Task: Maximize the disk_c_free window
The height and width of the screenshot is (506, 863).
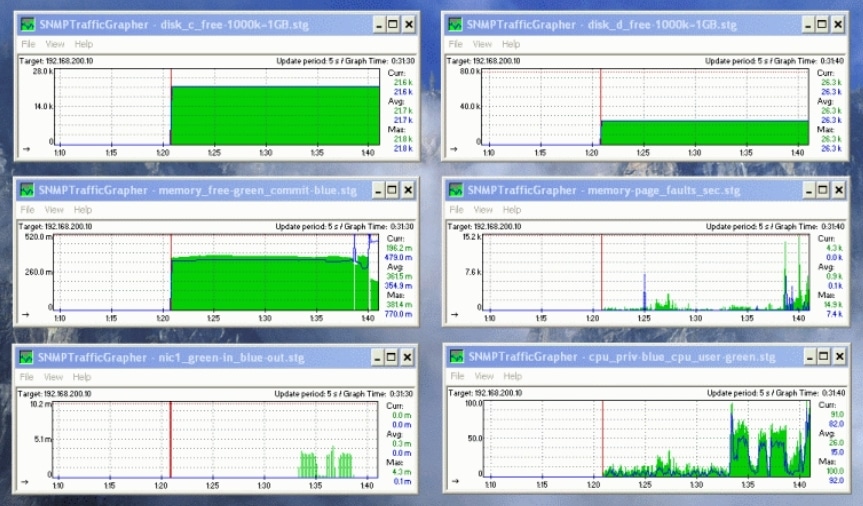Action: 393,24
